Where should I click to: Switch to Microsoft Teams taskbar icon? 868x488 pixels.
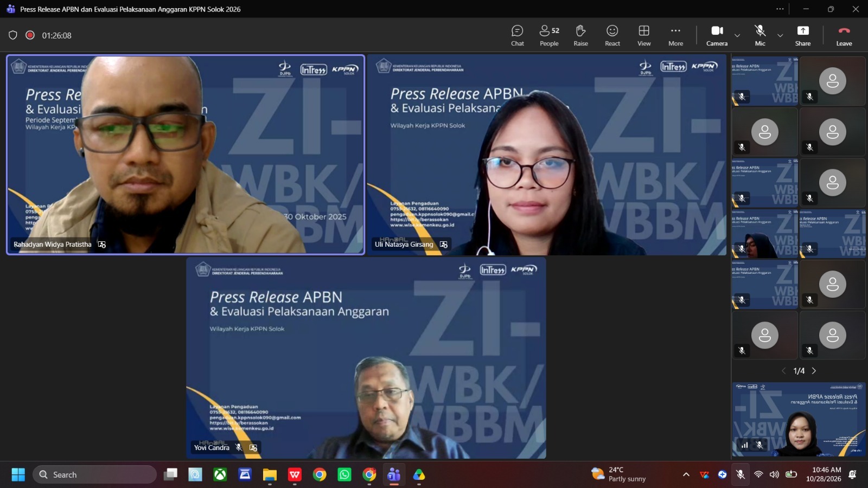pos(394,475)
